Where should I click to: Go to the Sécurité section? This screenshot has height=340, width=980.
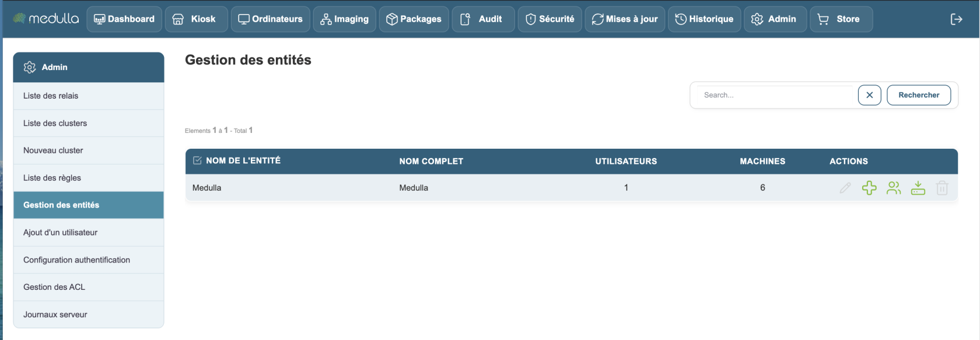pyautogui.click(x=549, y=19)
